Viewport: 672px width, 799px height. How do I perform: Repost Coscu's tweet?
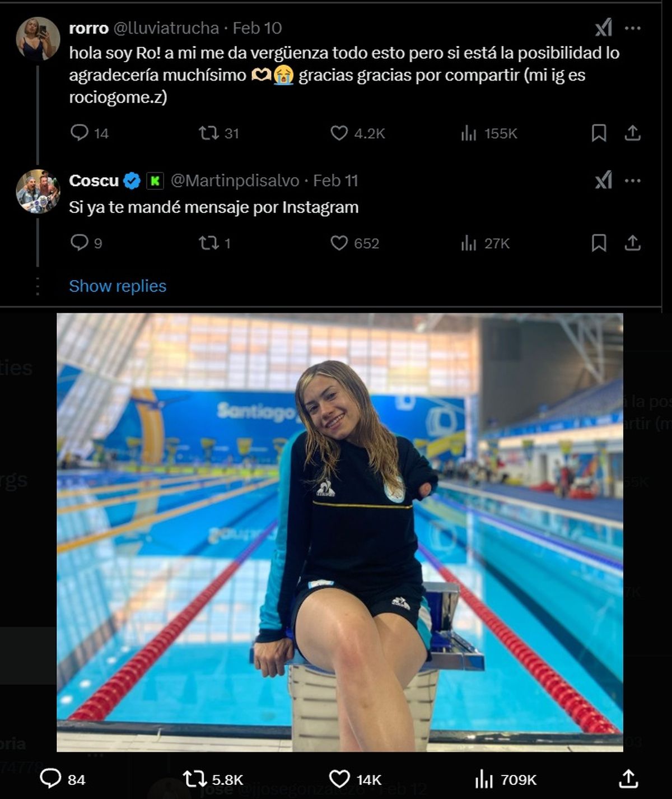tap(209, 243)
